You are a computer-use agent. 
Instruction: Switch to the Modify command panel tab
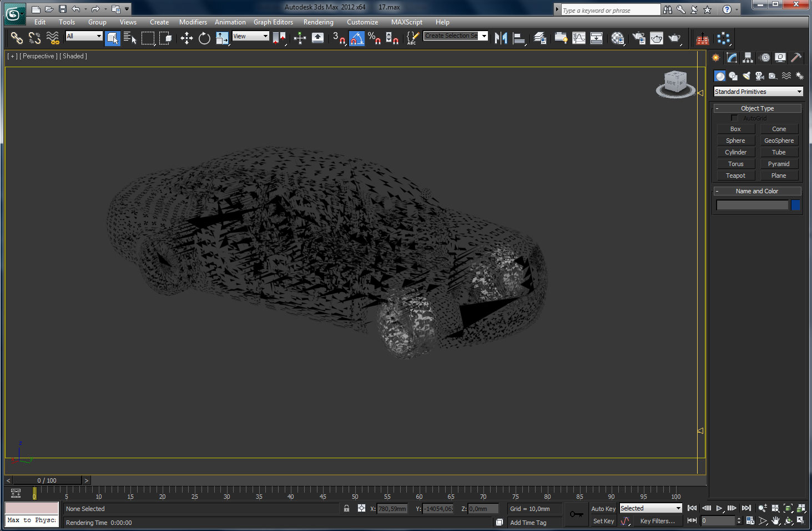tap(732, 57)
